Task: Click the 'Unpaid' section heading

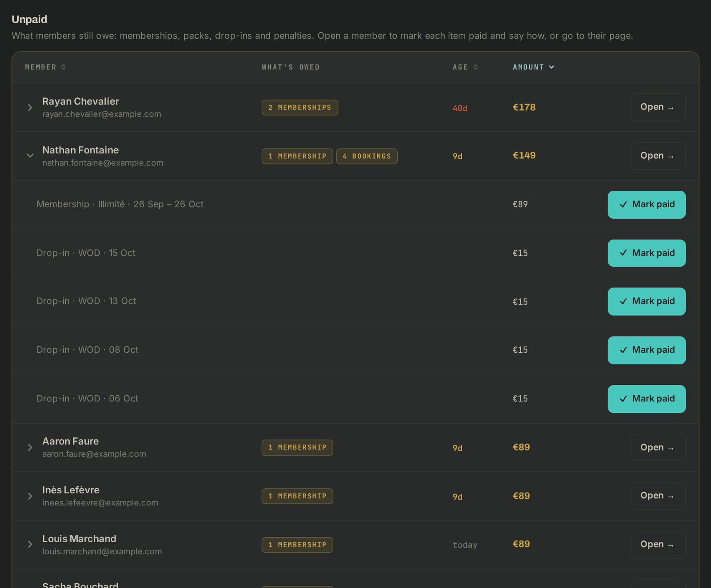Action: point(29,20)
